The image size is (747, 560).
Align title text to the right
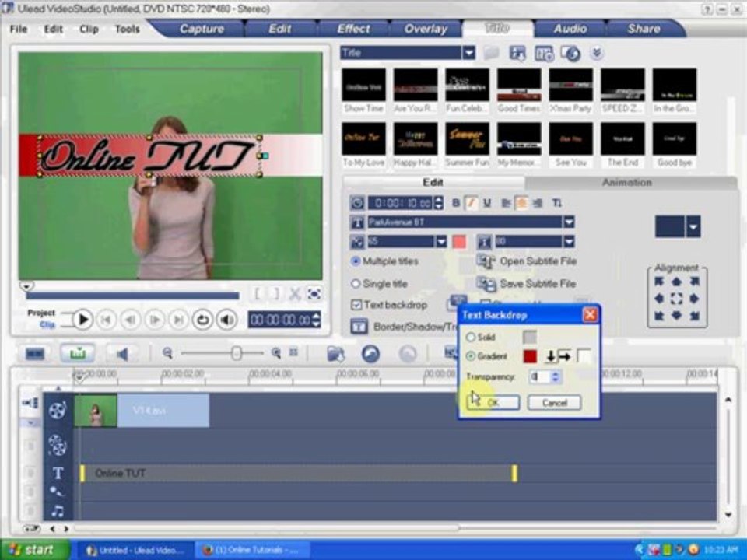pyautogui.click(x=538, y=203)
